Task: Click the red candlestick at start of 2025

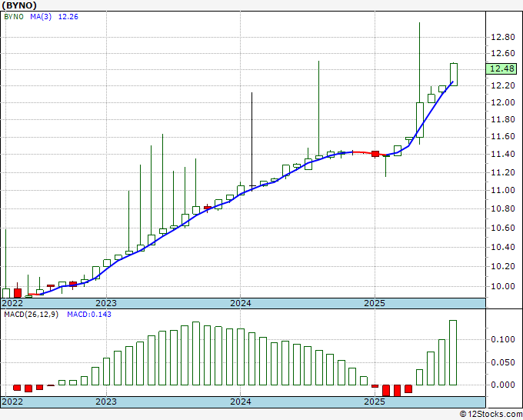Action: [x=375, y=154]
